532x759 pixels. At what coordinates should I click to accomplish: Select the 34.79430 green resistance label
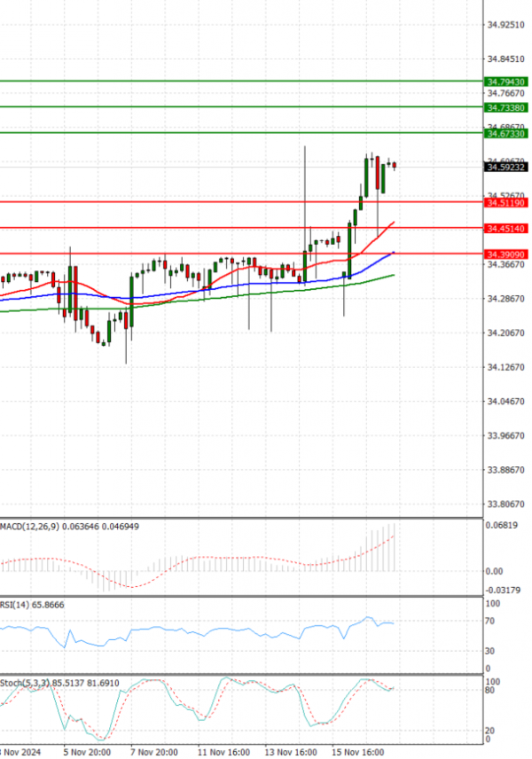pyautogui.click(x=505, y=82)
